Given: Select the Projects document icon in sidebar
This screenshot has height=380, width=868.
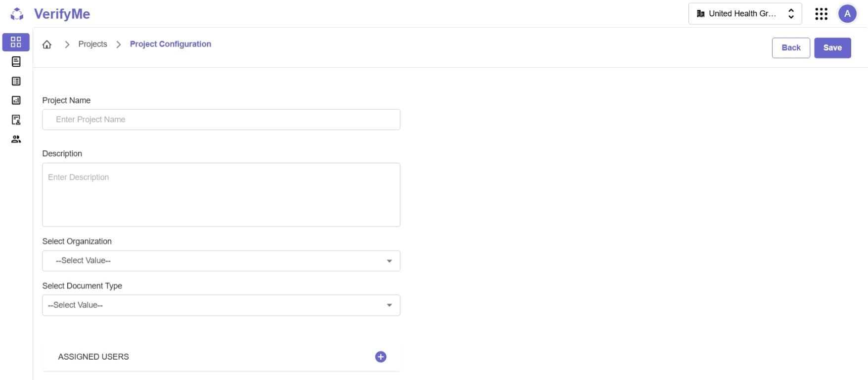Looking at the screenshot, I should click(15, 62).
